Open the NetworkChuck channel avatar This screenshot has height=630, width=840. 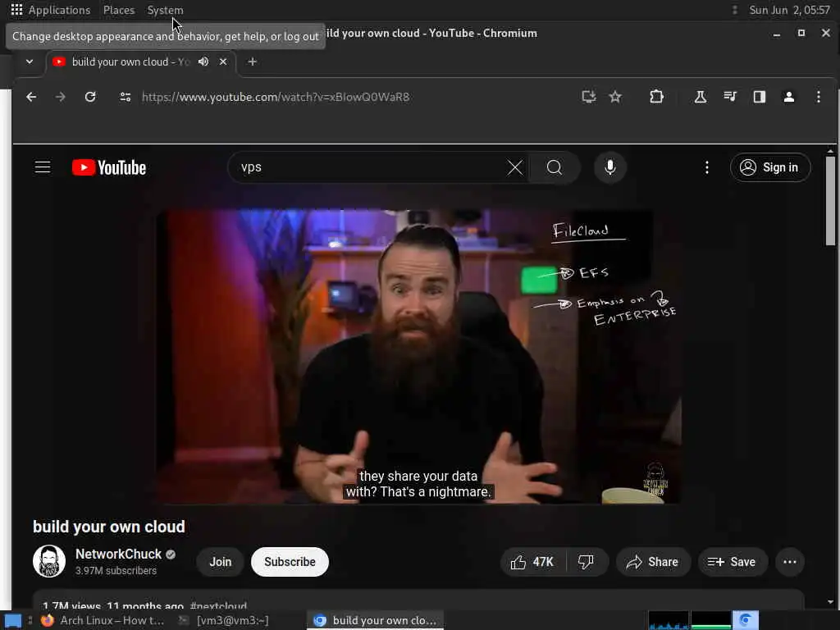pyautogui.click(x=48, y=561)
